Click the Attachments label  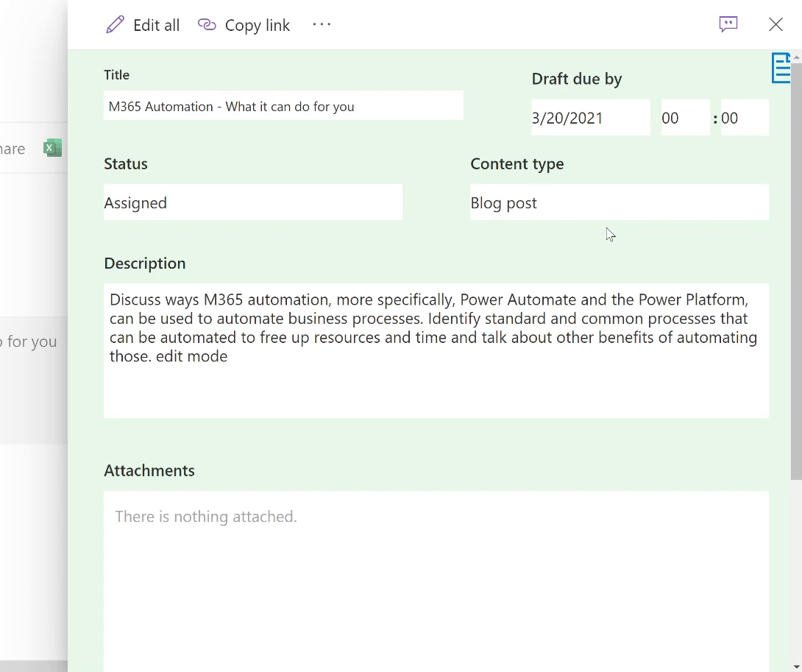149,470
